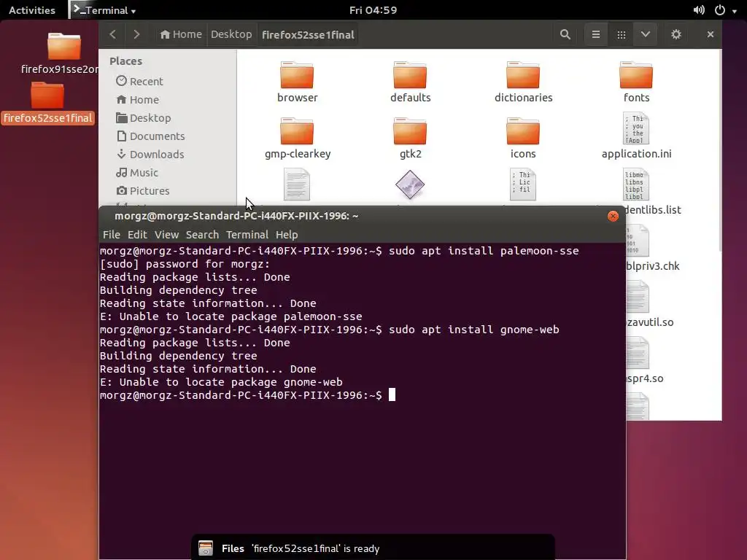Select the dependentlibs.list file icon
The image size is (747, 560).
[635, 184]
